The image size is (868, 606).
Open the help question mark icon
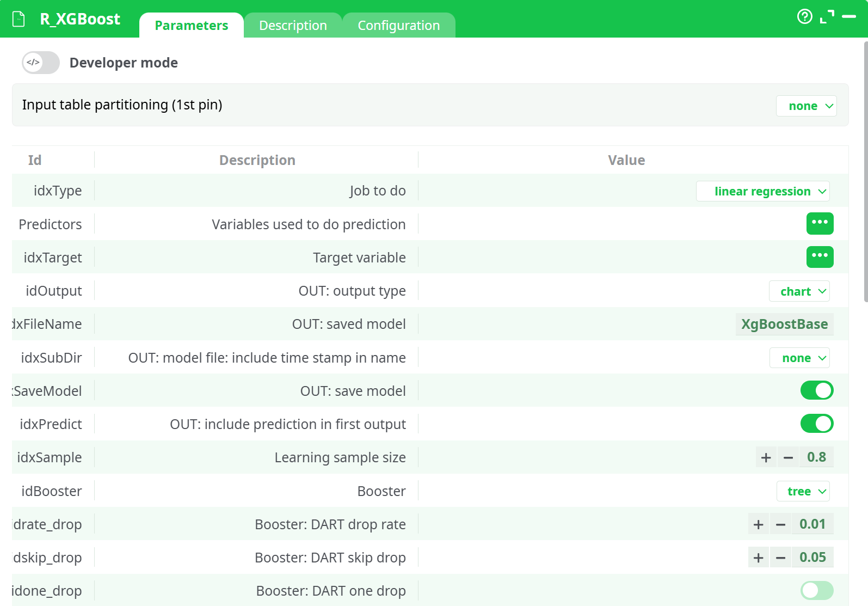804,17
